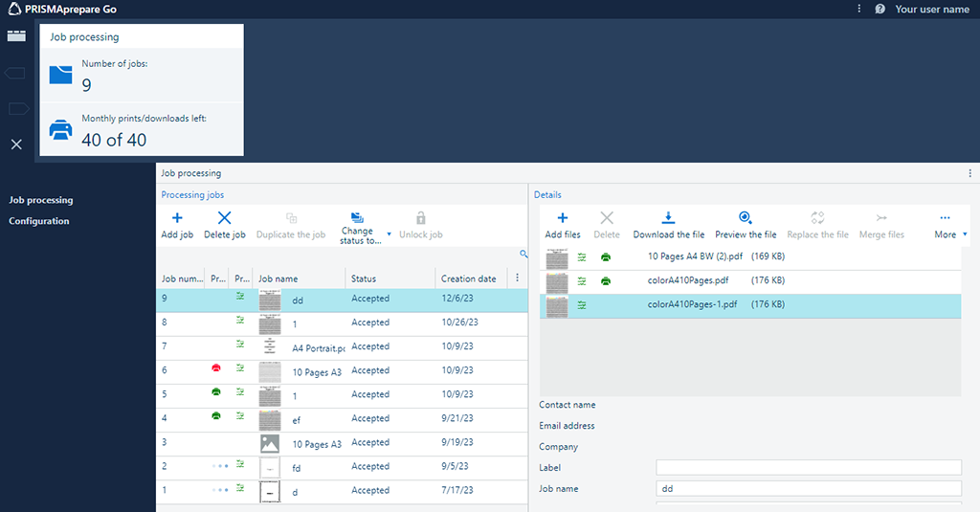Click the Delete file X icon in Details

[x=606, y=217]
